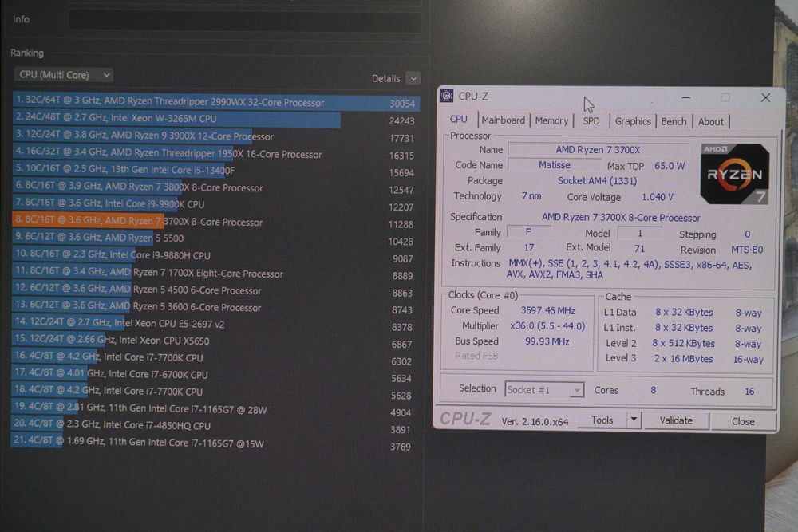Switch to the CPU tab

coord(459,120)
